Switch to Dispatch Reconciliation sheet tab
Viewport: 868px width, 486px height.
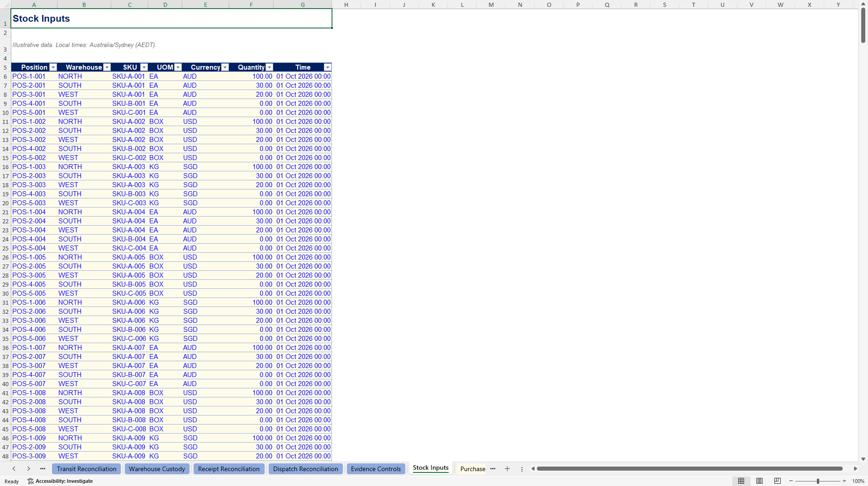coord(306,469)
